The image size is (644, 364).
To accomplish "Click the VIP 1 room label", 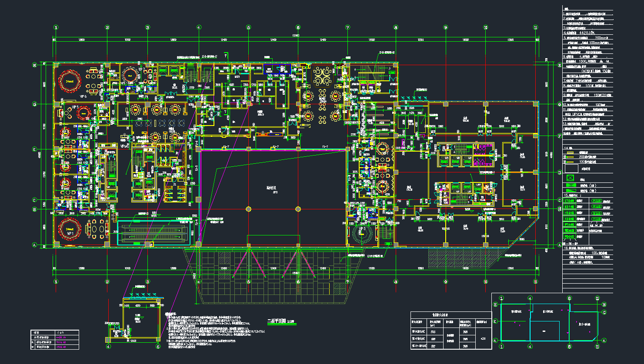I will click(x=70, y=233).
